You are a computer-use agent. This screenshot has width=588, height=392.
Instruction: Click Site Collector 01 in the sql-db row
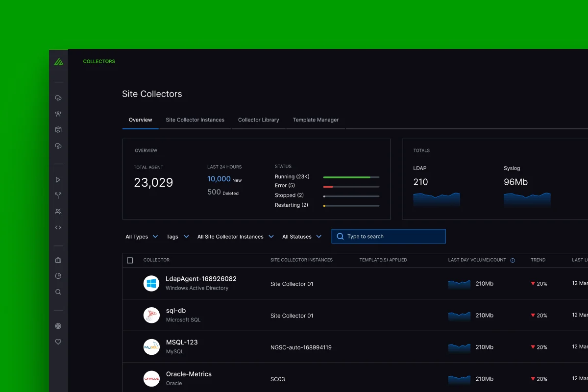coord(292,316)
